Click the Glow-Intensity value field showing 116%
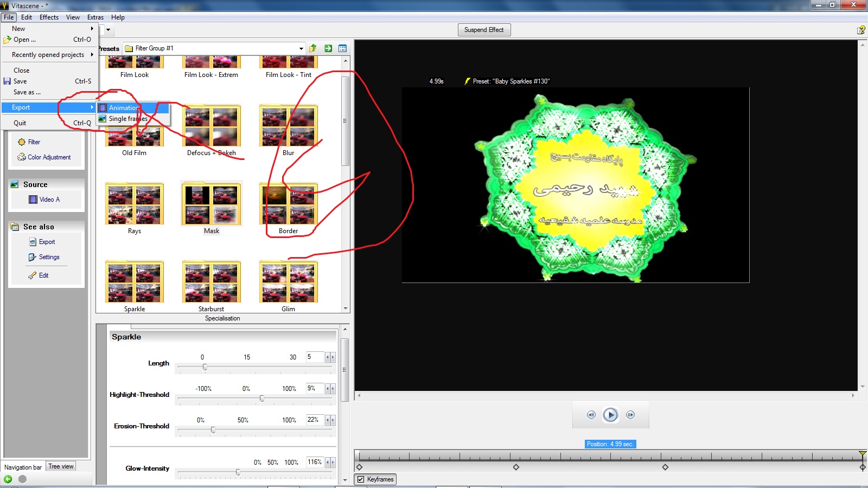This screenshot has width=868, height=488. [x=315, y=463]
